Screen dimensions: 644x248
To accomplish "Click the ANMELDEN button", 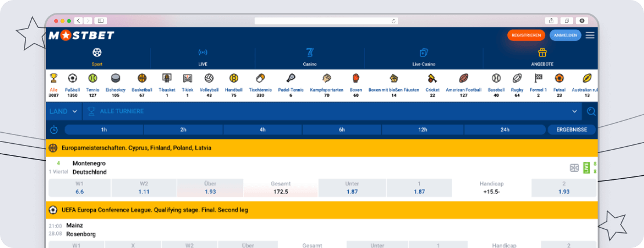I will coord(565,36).
